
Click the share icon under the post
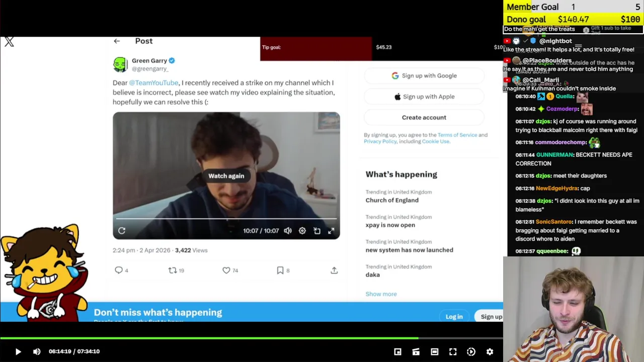[x=334, y=270]
